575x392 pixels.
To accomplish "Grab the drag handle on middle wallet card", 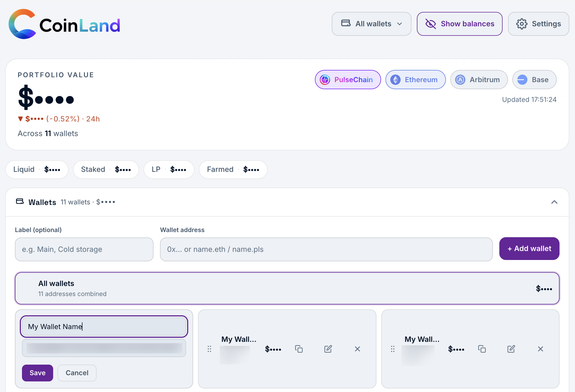I will click(x=209, y=349).
